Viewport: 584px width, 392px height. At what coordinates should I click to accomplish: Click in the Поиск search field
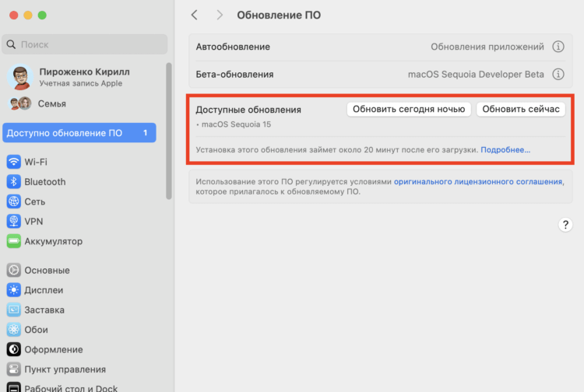tap(85, 44)
